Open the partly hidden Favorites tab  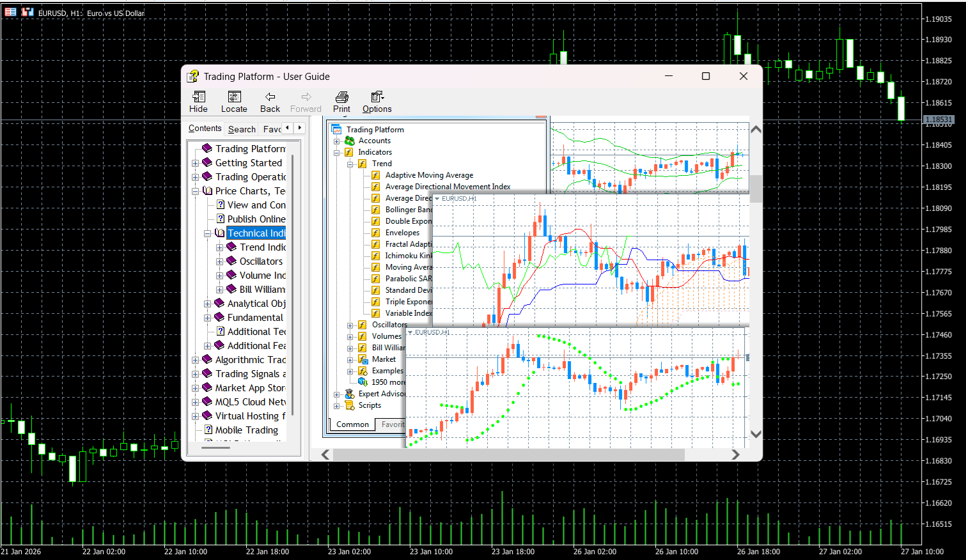click(x=272, y=129)
